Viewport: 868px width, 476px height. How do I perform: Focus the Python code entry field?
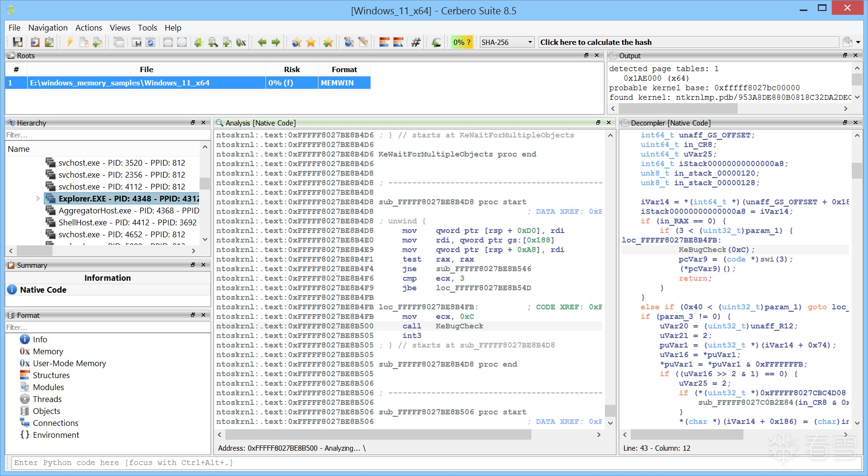pyautogui.click(x=430, y=463)
